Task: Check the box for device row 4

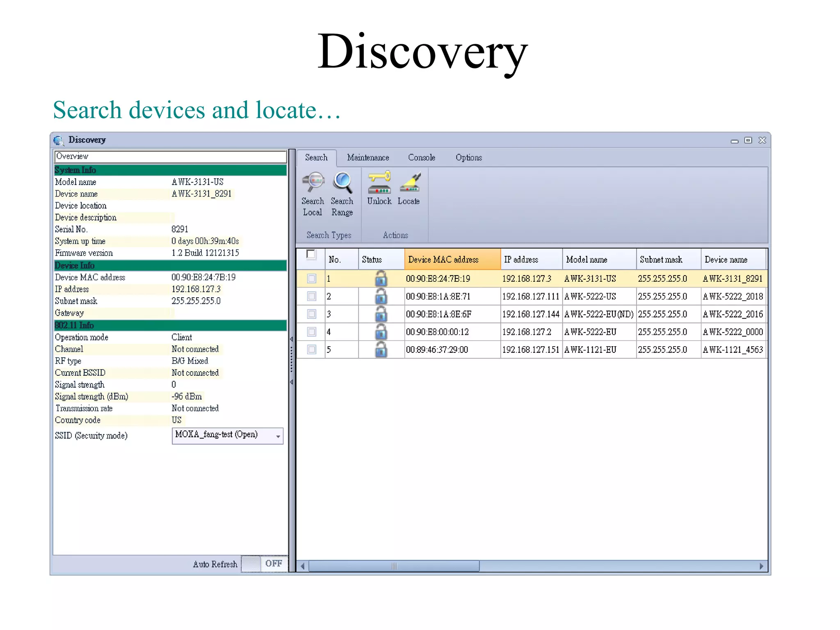Action: (312, 332)
